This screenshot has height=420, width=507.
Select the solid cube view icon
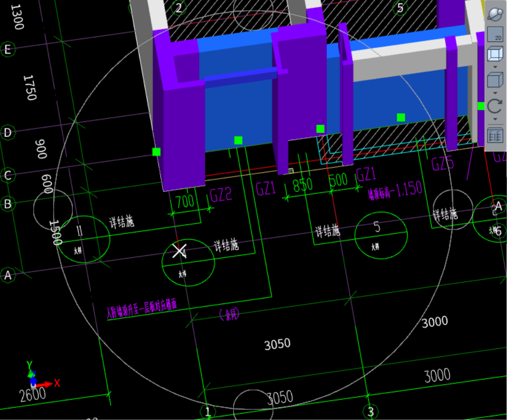[x=495, y=80]
